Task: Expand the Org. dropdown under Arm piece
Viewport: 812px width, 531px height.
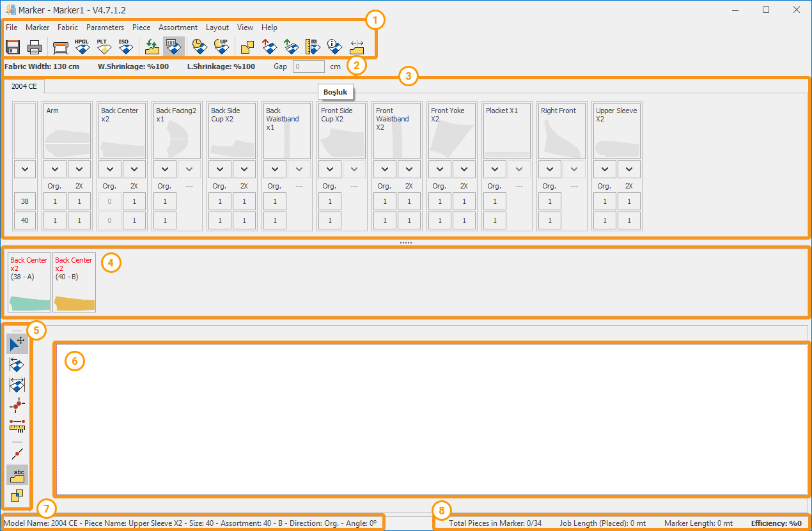Action: click(x=55, y=169)
